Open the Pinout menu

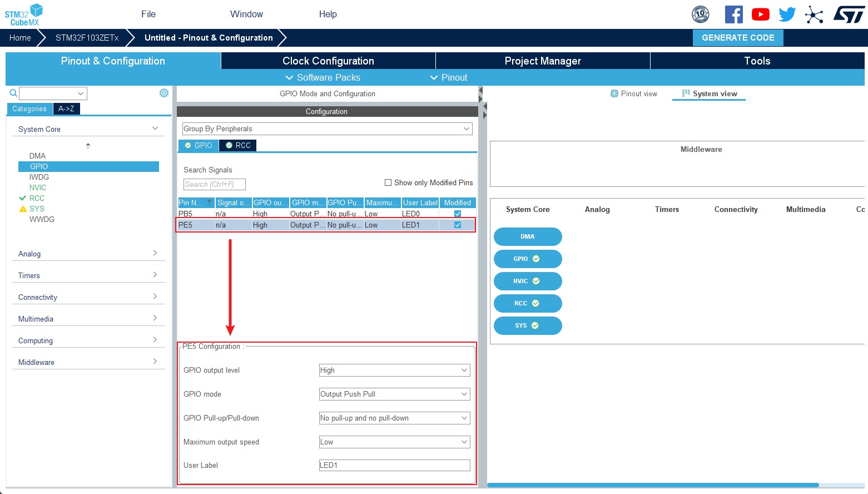[x=449, y=77]
